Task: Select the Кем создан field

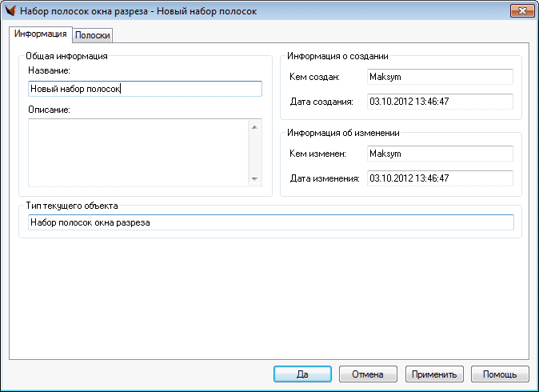Action: 438,77
